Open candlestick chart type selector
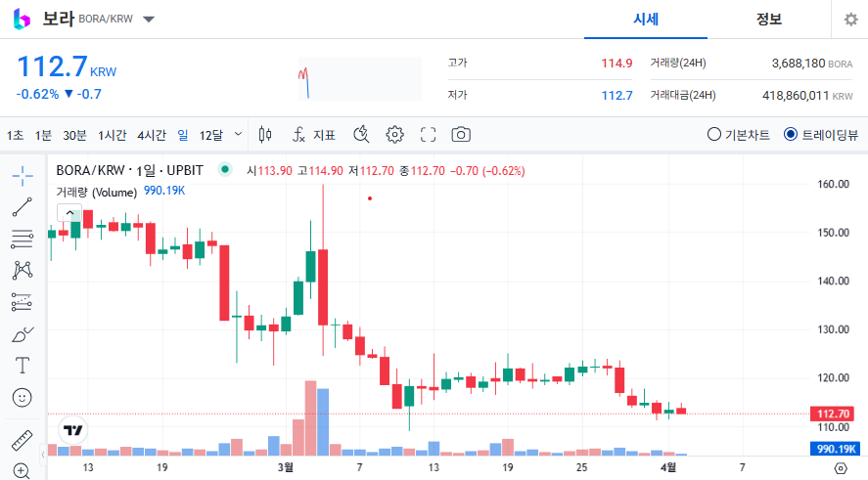The height and width of the screenshot is (480, 868). point(265,134)
